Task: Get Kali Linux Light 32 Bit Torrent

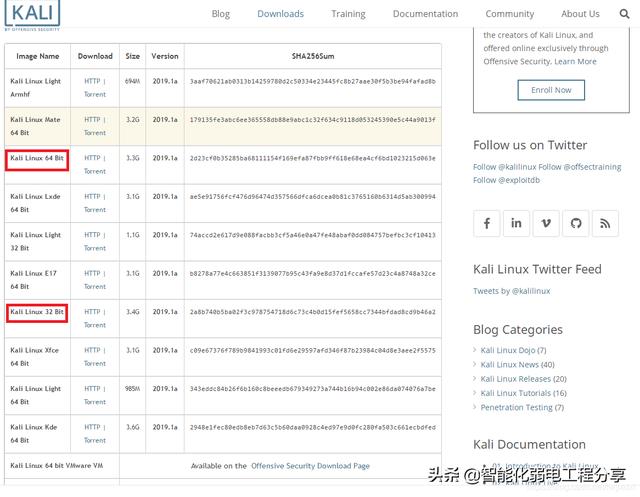Action: [x=95, y=248]
